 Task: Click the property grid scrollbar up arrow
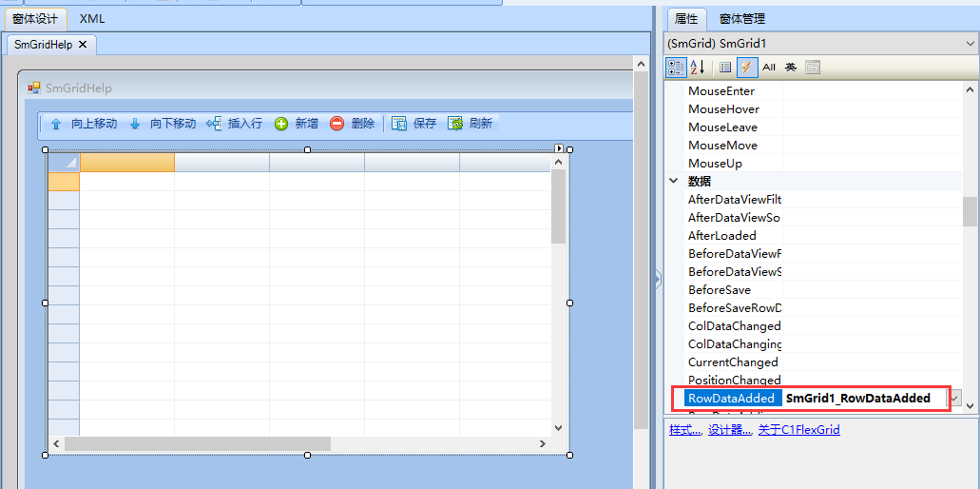(x=970, y=90)
